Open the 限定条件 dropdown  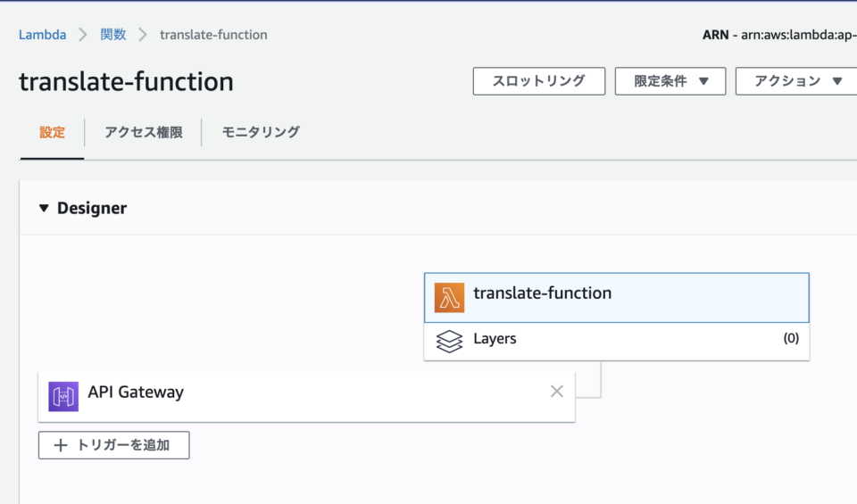click(x=670, y=81)
